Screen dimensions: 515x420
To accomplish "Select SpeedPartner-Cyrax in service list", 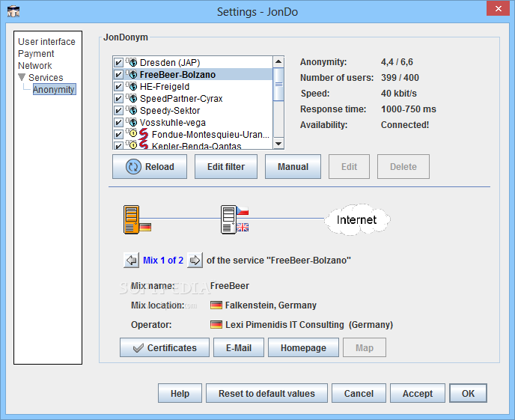I will pyautogui.click(x=181, y=99).
